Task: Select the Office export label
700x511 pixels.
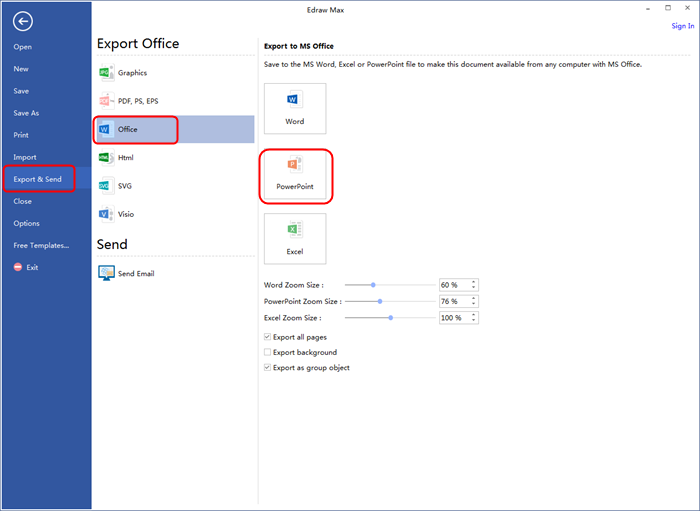Action: coord(128,129)
